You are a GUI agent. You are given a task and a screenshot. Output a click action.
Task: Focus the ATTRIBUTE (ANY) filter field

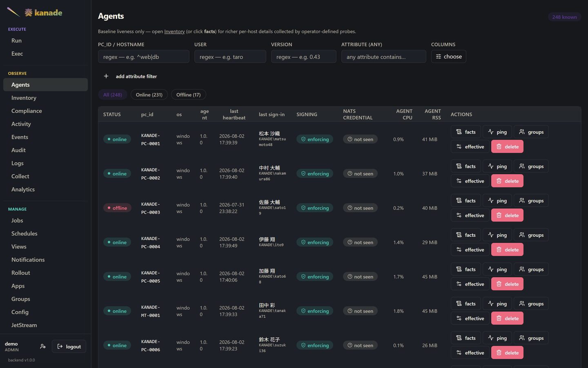[384, 56]
